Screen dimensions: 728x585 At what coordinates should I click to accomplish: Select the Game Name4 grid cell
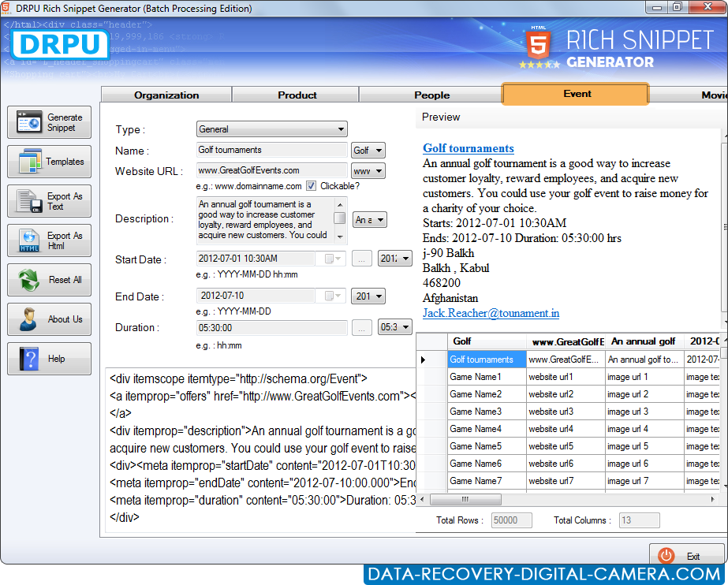(487, 429)
